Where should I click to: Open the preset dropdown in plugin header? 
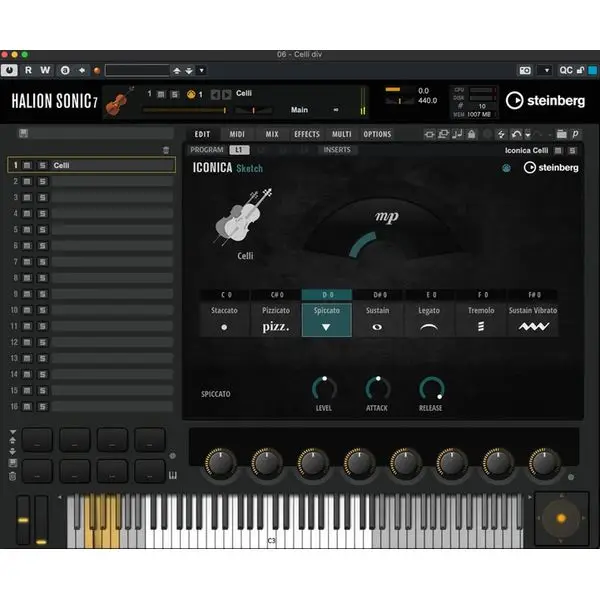click(201, 71)
